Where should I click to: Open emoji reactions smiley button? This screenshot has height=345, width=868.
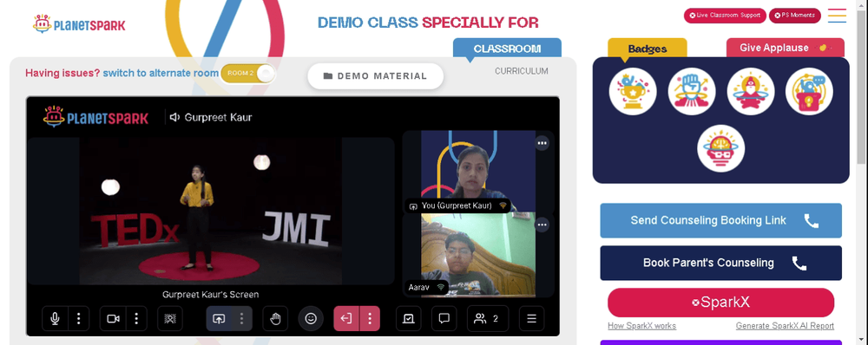click(311, 318)
